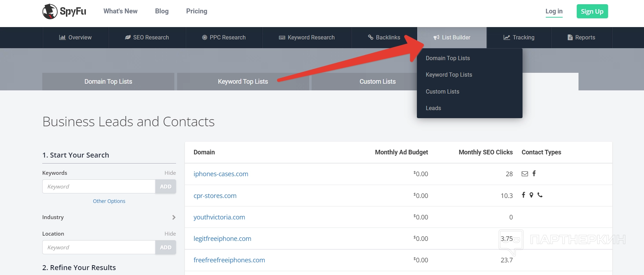Click the email contact icon for iphones-cases.com
This screenshot has width=644, height=275.
pos(525,174)
